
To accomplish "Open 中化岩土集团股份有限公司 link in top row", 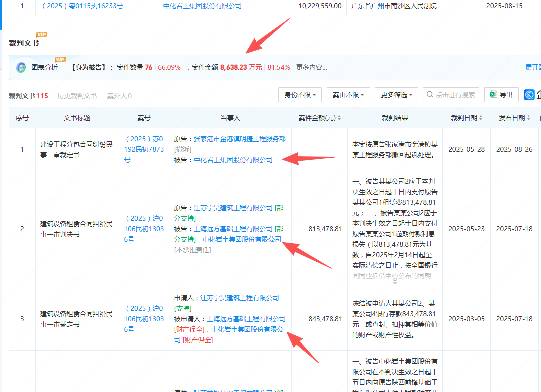I will coord(202,6).
